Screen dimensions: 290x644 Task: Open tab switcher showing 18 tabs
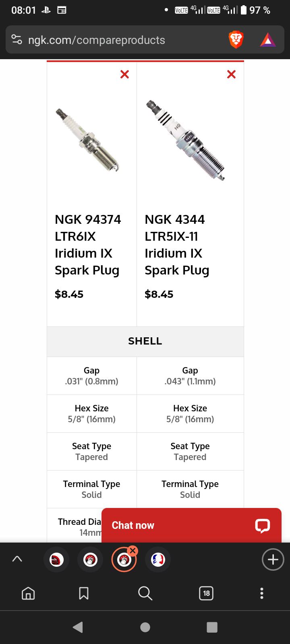pyautogui.click(x=206, y=593)
